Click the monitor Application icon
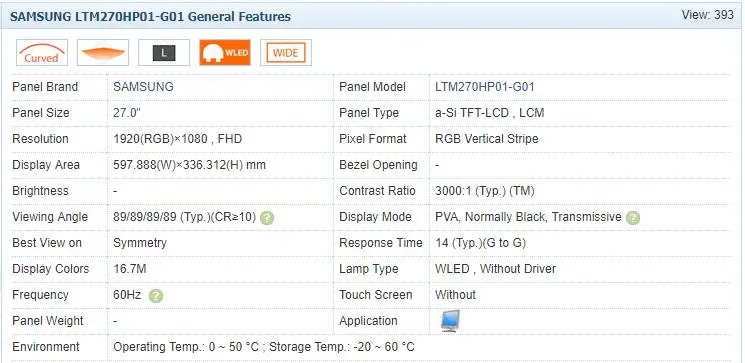This screenshot has height=363, width=745. point(450,321)
